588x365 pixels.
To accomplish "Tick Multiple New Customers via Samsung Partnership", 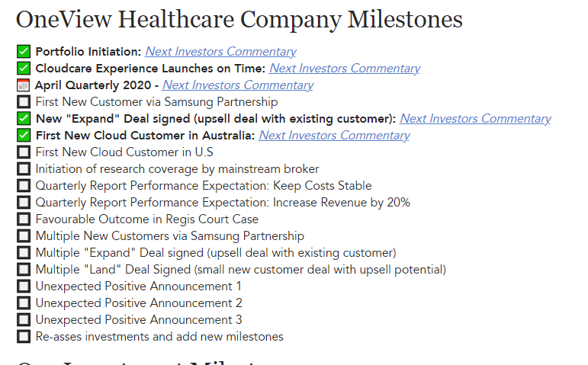I will pos(23,236).
